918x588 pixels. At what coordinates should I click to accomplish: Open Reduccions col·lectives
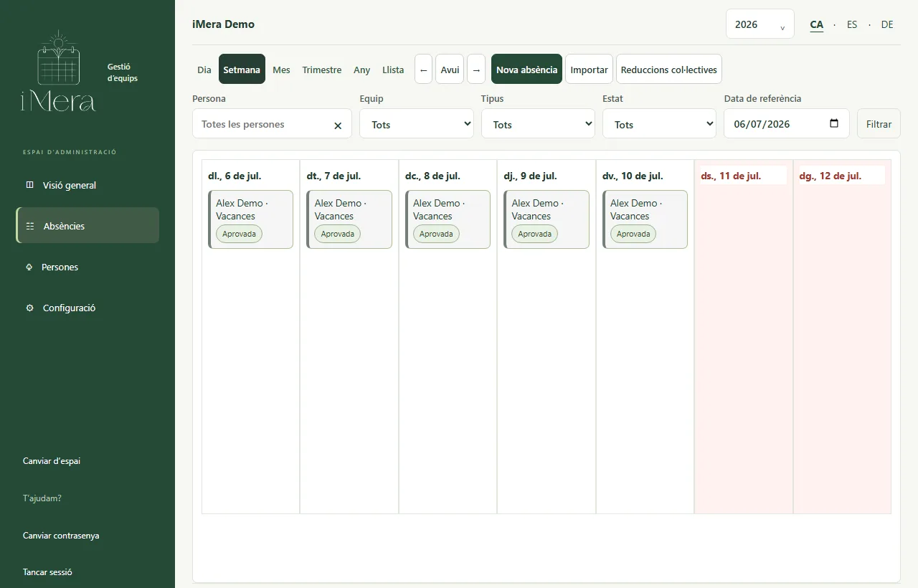[669, 70]
